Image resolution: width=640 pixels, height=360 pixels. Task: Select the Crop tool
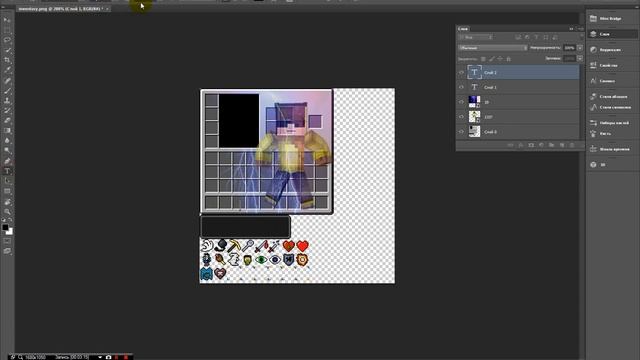[7, 60]
